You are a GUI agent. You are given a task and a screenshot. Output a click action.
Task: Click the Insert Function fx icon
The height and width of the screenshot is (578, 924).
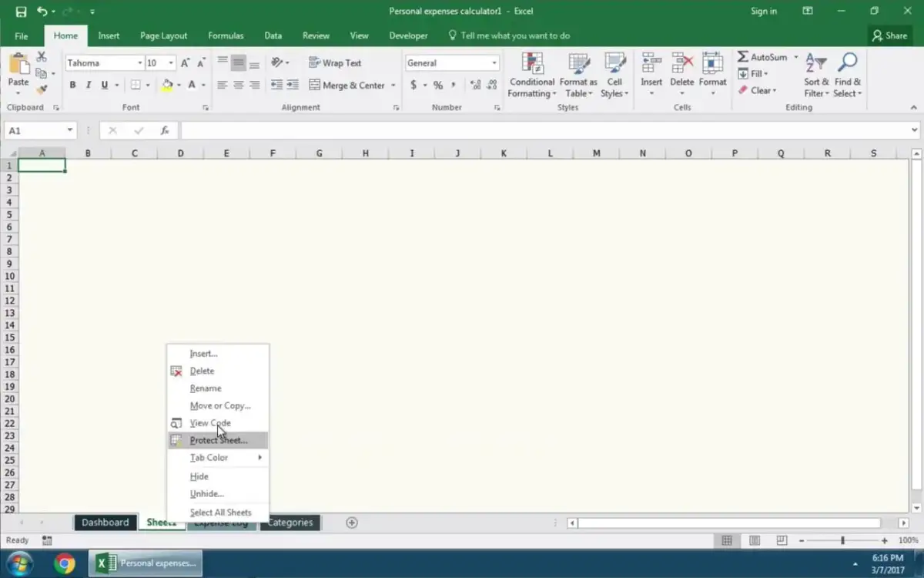[165, 131]
